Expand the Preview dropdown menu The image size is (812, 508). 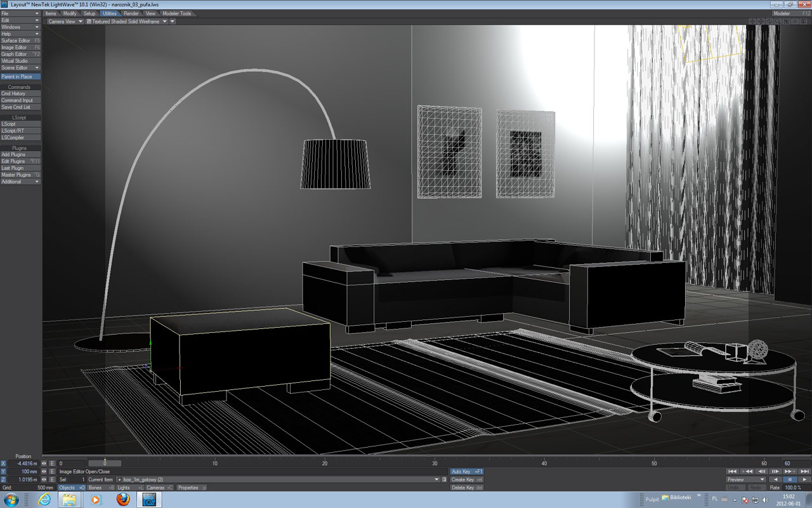[x=746, y=479]
